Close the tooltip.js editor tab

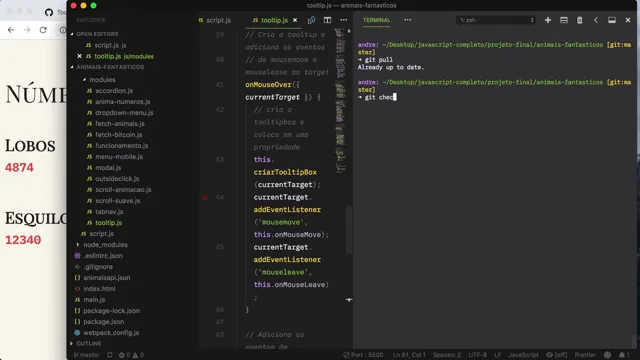(x=295, y=20)
